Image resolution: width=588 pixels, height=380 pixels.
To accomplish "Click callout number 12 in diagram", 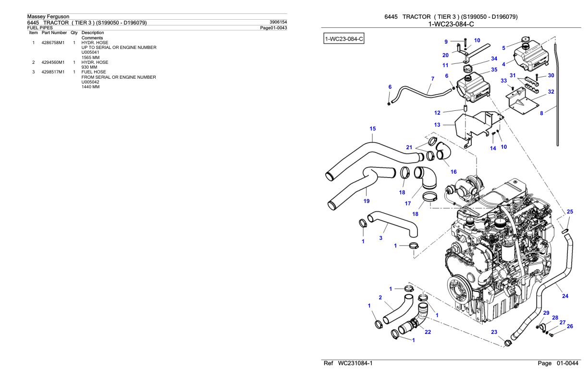I will 437,113.
